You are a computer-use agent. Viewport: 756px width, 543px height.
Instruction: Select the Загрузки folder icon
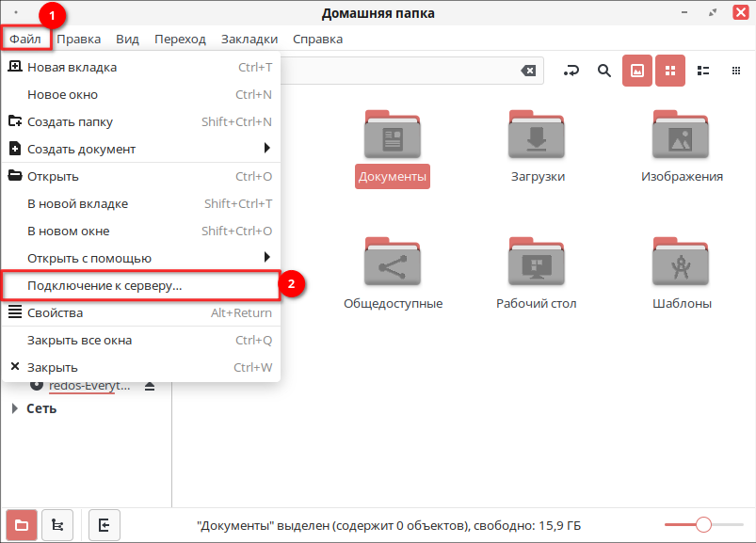click(x=537, y=135)
